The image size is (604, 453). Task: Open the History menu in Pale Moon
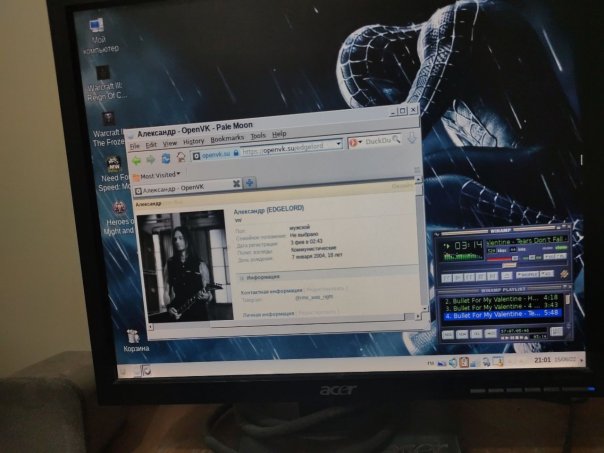[x=193, y=142]
